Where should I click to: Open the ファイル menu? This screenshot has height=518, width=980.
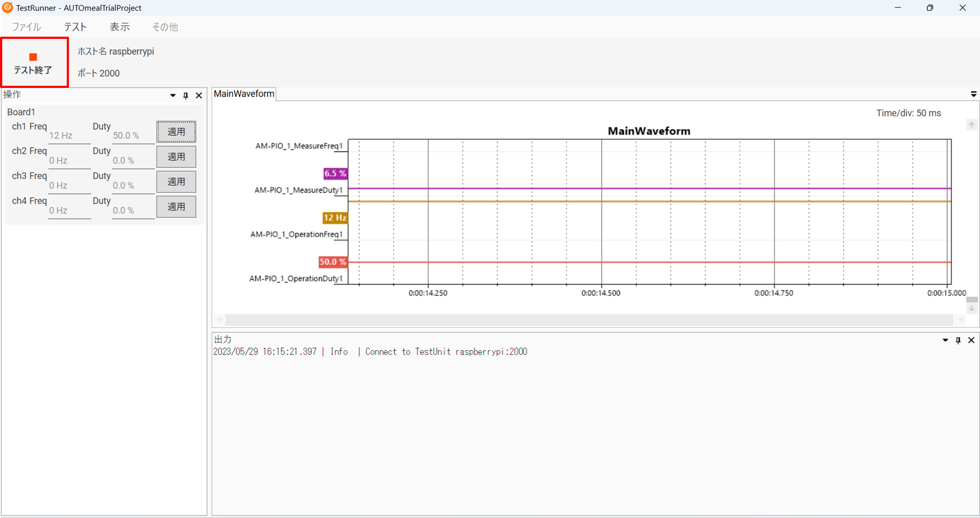coord(26,27)
